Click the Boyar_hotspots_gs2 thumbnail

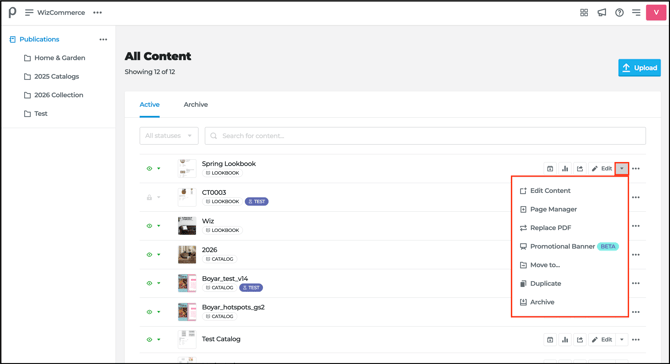[187, 312]
